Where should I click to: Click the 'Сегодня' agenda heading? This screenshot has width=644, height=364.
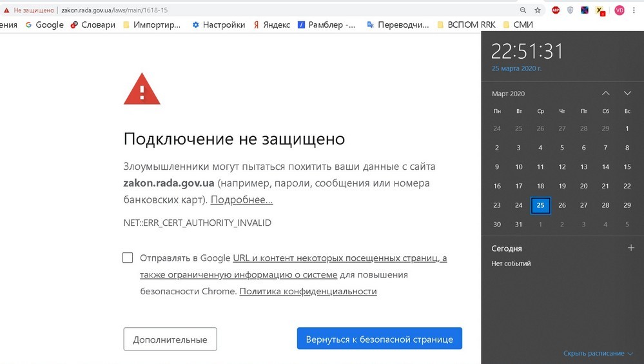[x=507, y=248]
